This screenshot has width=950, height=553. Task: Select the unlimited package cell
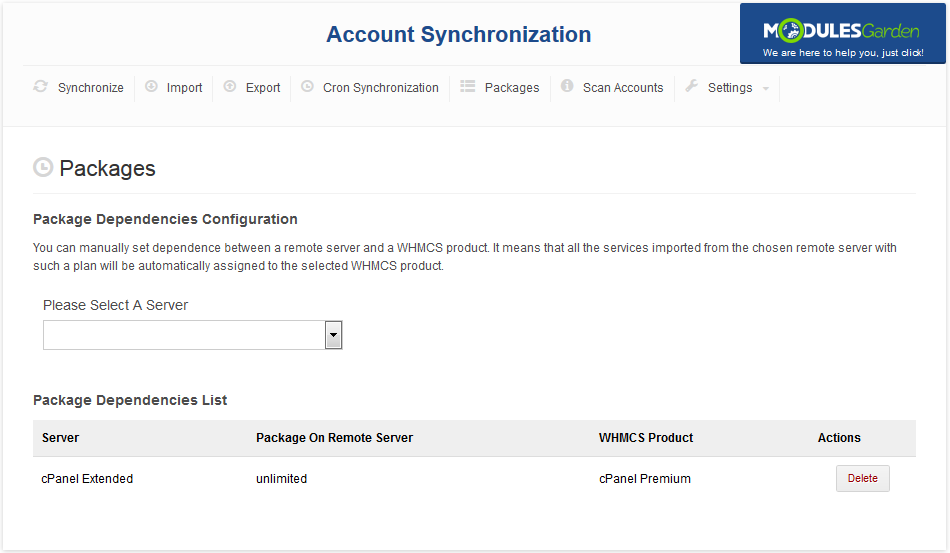(281, 478)
